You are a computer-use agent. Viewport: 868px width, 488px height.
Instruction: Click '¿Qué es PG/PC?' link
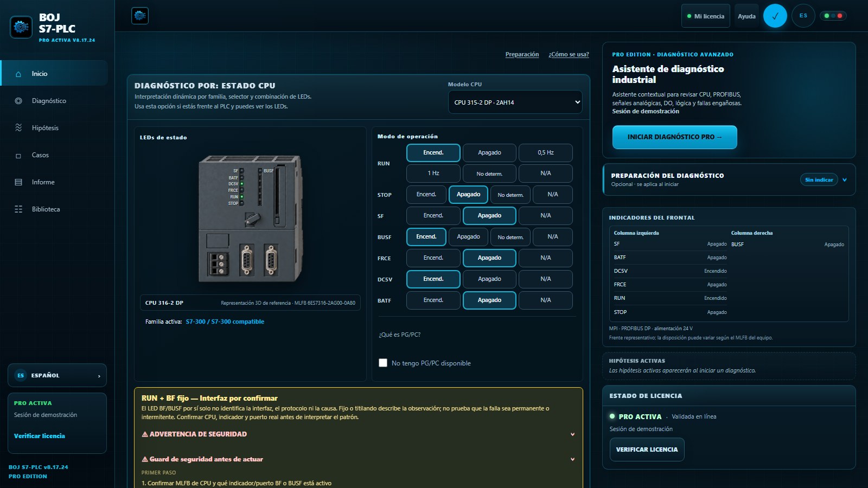click(x=400, y=335)
